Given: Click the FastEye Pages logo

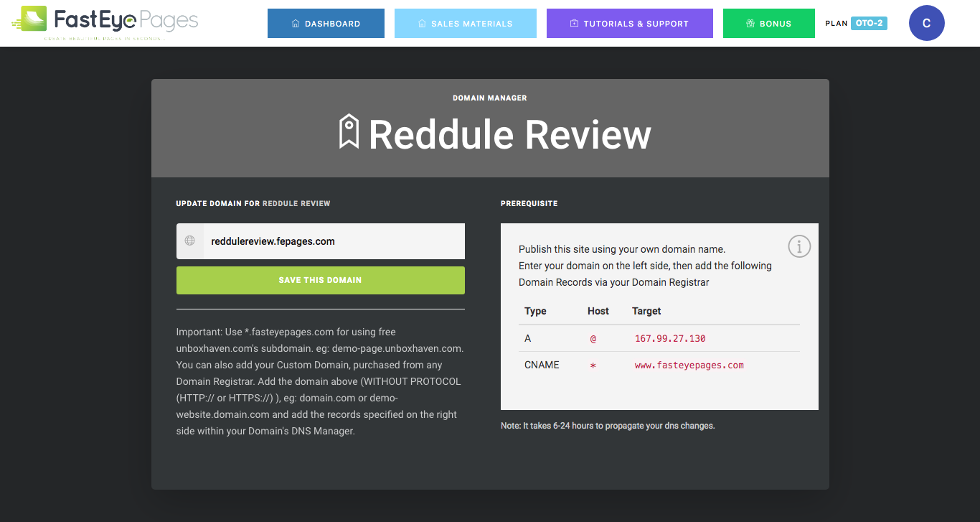Looking at the screenshot, I should [x=105, y=22].
